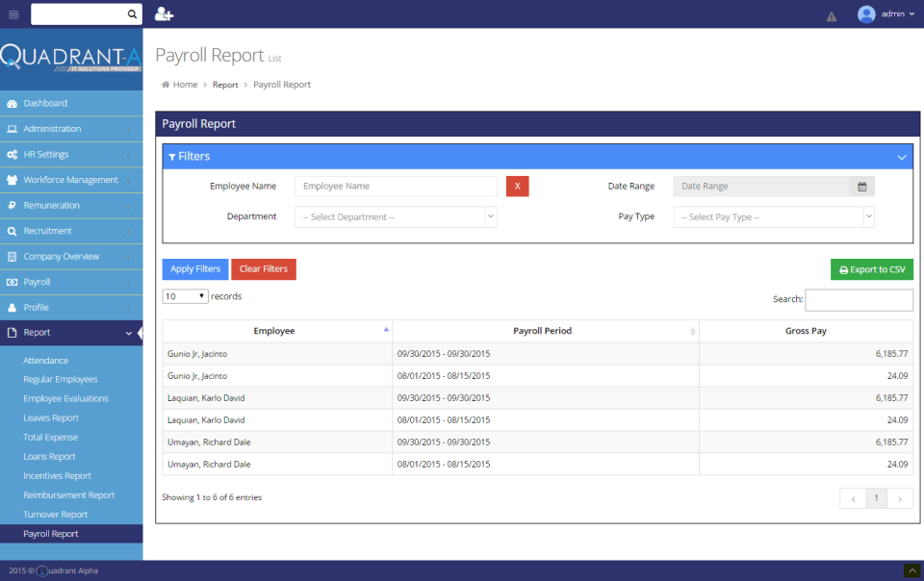Image resolution: width=924 pixels, height=581 pixels.
Task: Open the Select Department dropdown
Action: coord(396,216)
